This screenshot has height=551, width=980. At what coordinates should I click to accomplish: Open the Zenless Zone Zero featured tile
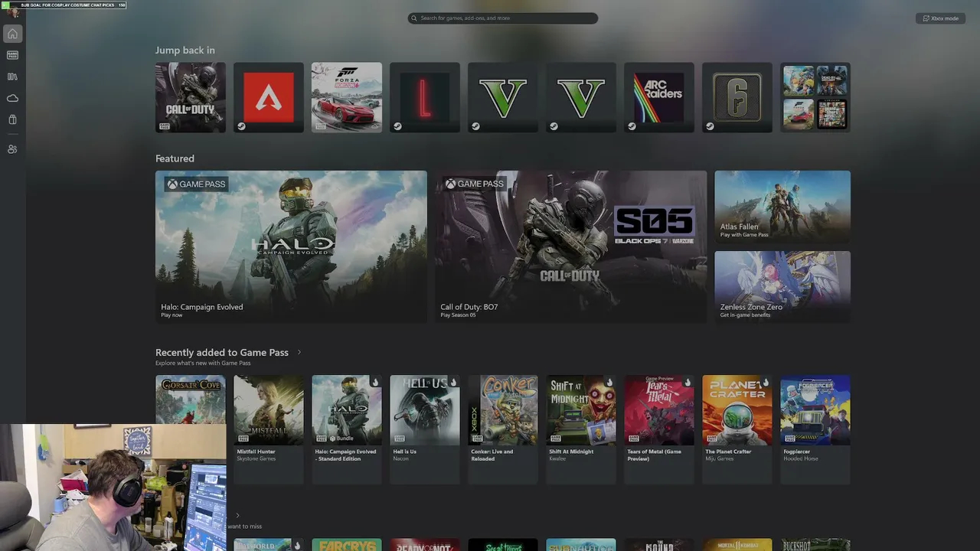click(782, 286)
